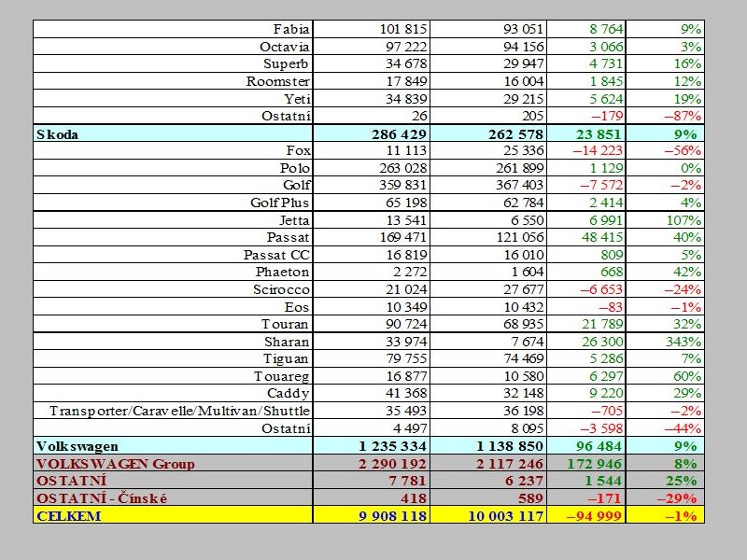The width and height of the screenshot is (747, 560).
Task: Click the Touareg percentage 60%
Action: coord(687,376)
